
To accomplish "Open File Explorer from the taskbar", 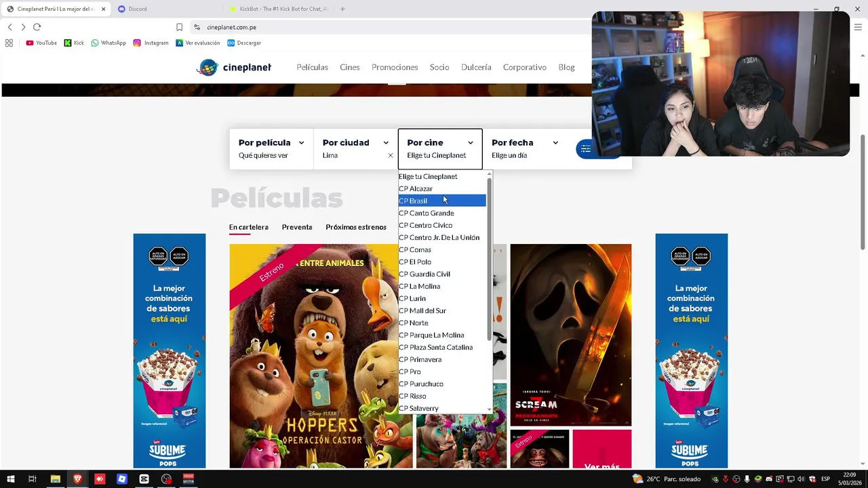I will (x=55, y=479).
